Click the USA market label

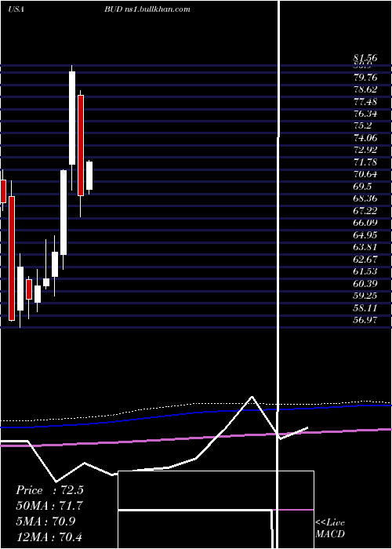pos(16,9)
